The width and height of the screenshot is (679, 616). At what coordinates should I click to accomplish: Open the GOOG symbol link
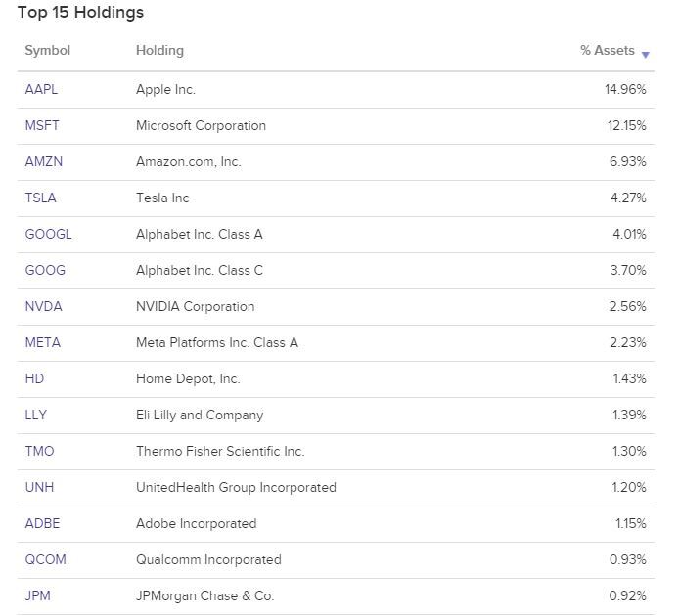coord(45,270)
